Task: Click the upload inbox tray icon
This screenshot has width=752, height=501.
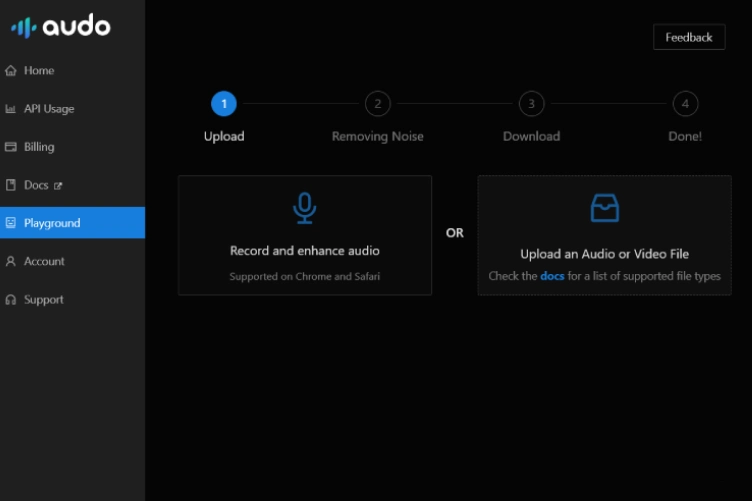Action: 604,208
